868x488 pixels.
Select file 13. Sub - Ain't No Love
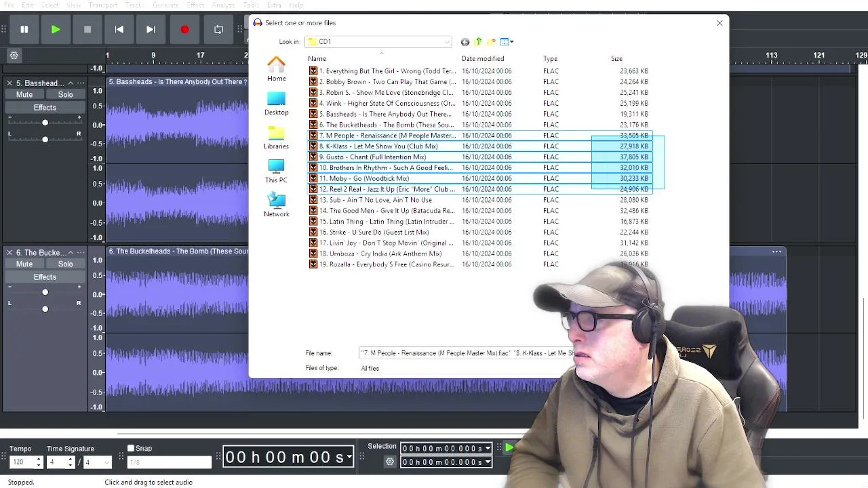(372, 200)
